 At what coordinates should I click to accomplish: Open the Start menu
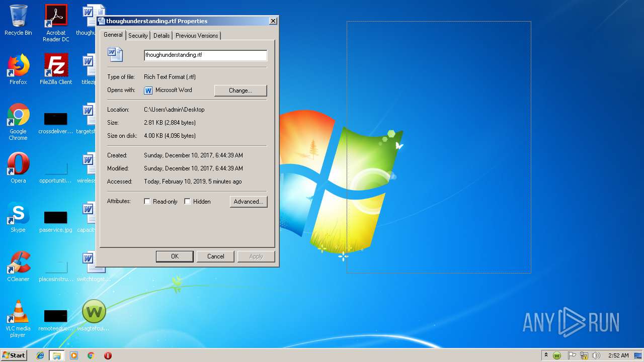[14, 355]
